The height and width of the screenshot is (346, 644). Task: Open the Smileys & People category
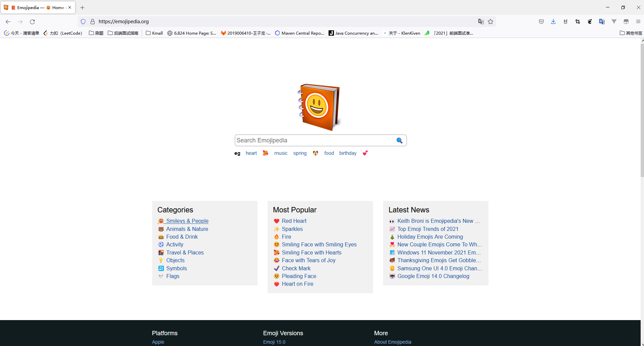(187, 221)
